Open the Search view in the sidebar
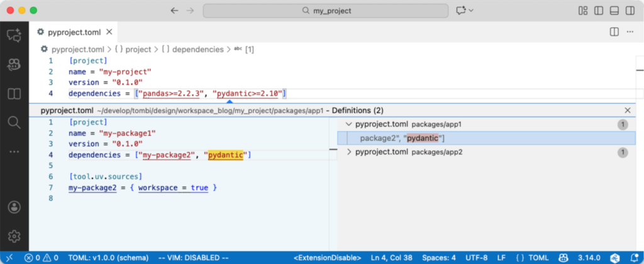 pyautogui.click(x=14, y=122)
